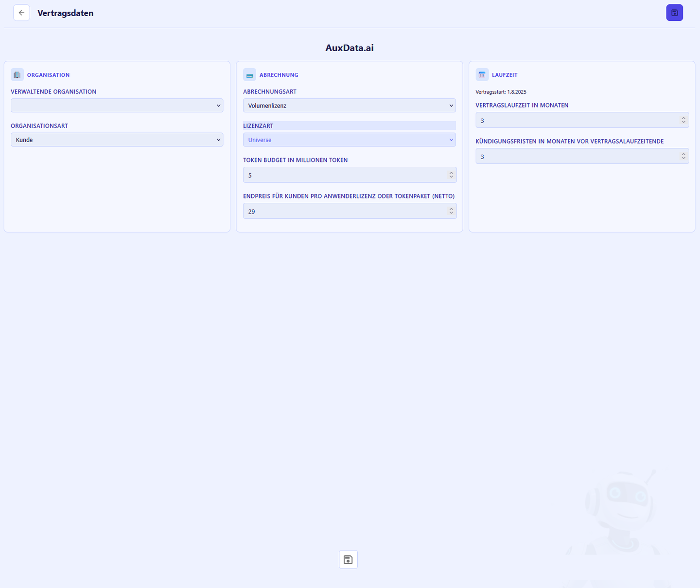Click the ORGANISATIONSART label
This screenshot has width=700, height=588.
(39, 126)
